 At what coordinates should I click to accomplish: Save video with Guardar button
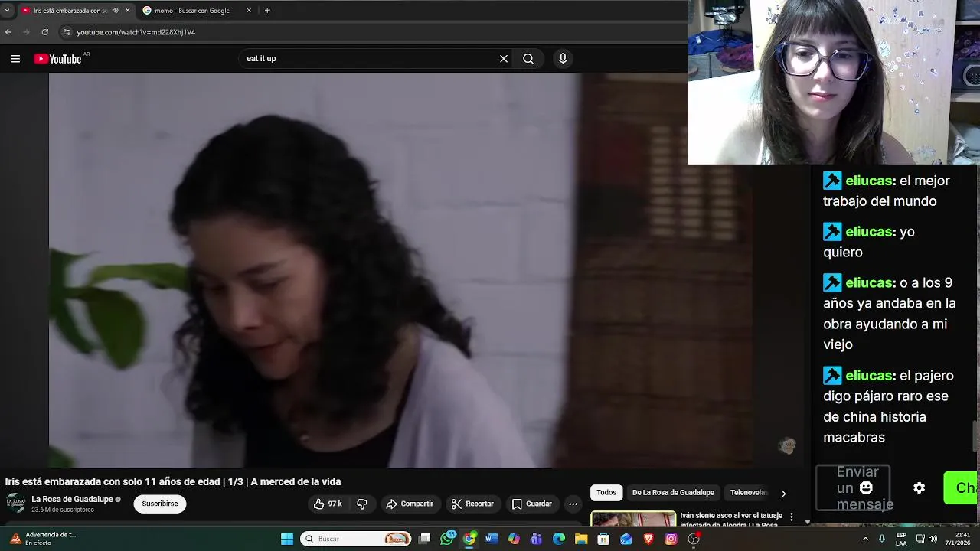(x=532, y=504)
